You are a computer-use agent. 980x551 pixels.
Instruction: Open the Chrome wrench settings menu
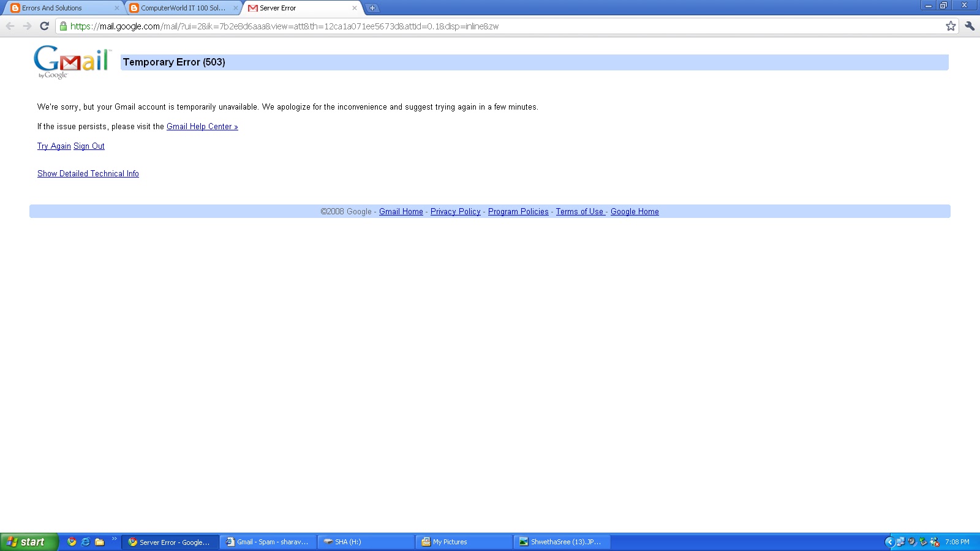point(970,26)
